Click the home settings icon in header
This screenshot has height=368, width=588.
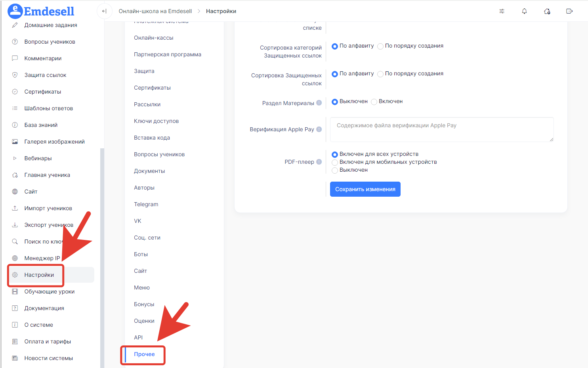click(547, 11)
